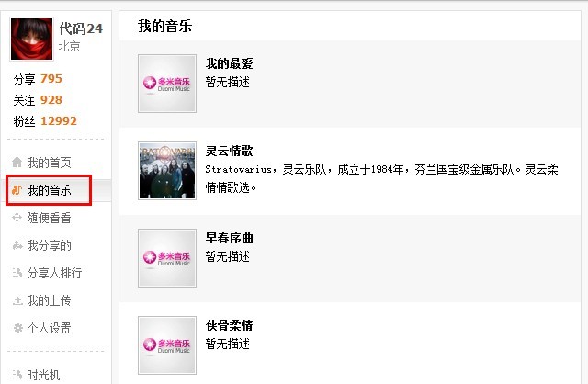Select 随便看看 in the sidebar

[x=49, y=218]
